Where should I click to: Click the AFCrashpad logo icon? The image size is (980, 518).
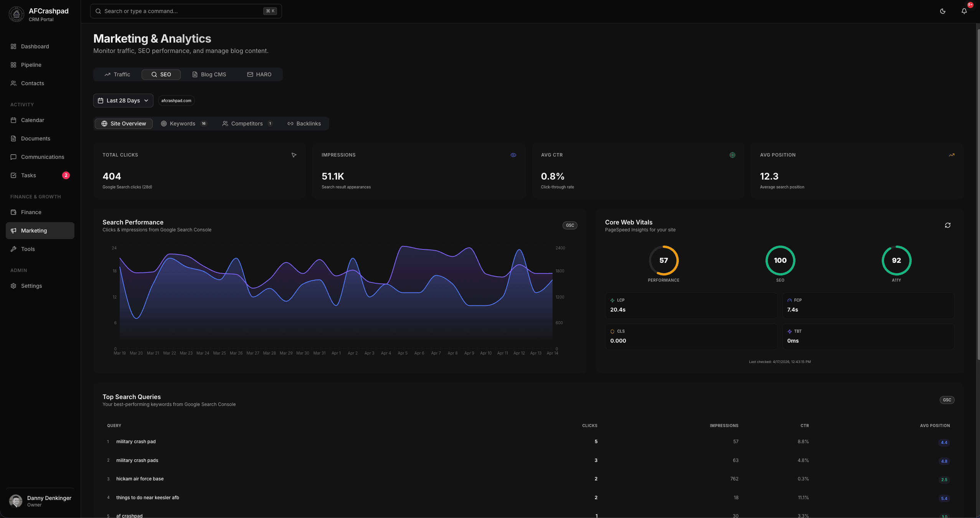coord(16,14)
